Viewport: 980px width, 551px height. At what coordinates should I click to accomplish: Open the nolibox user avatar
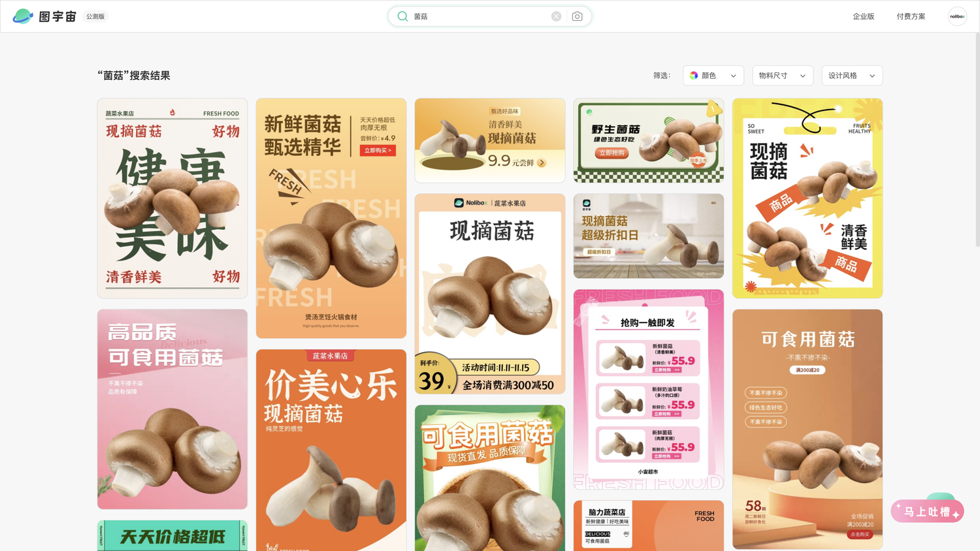[957, 16]
